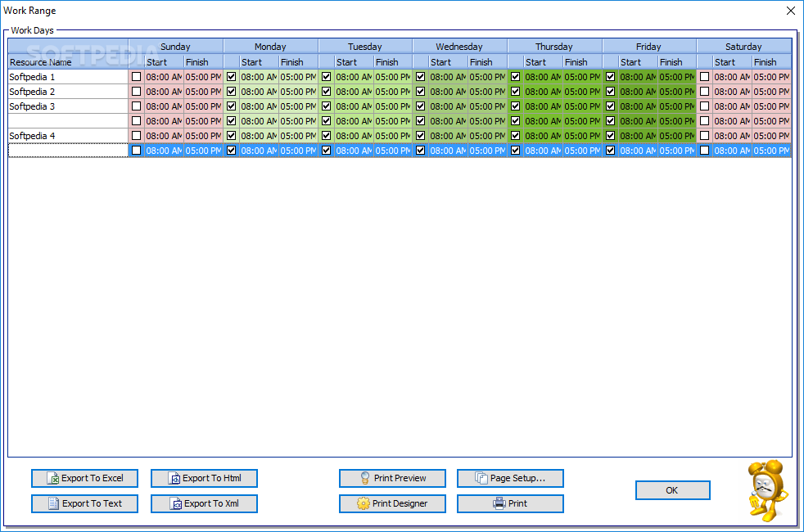Click the Sunday column header

pos(176,46)
